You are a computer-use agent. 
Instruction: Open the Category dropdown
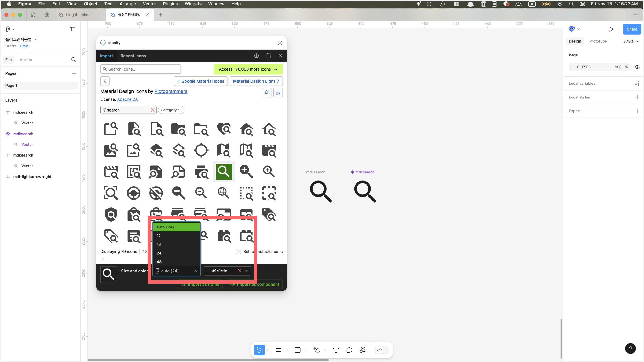pos(171,110)
